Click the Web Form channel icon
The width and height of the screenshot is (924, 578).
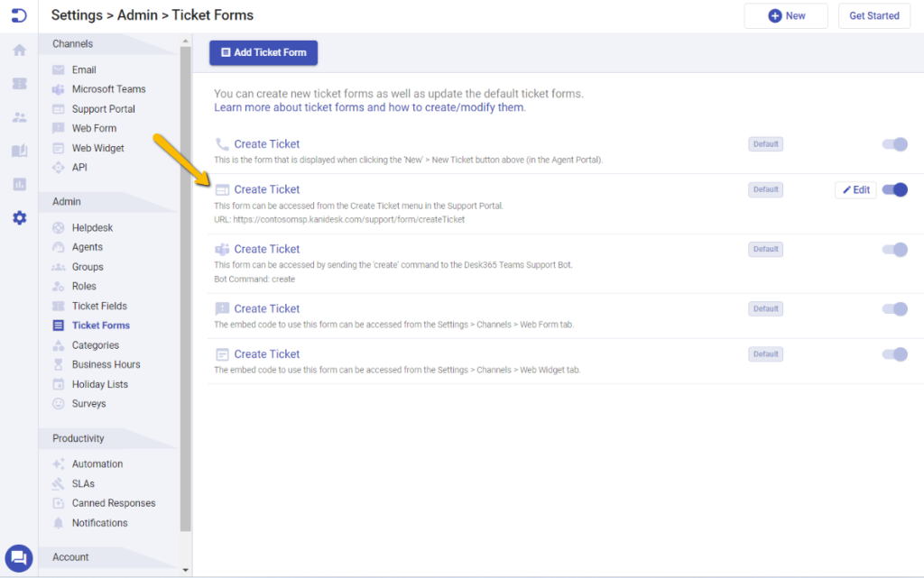pos(59,128)
